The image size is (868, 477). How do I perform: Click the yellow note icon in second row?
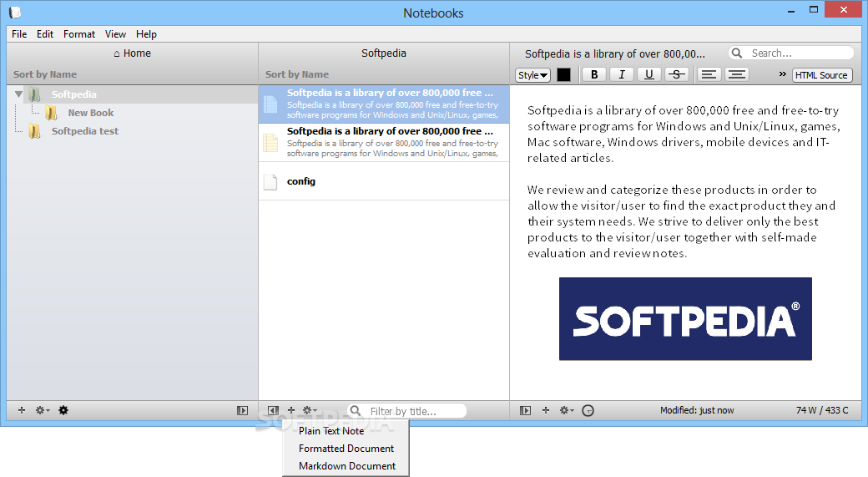270,143
